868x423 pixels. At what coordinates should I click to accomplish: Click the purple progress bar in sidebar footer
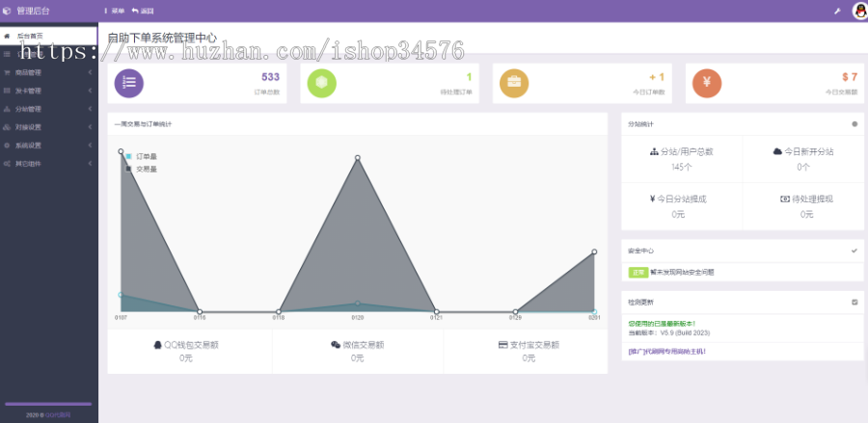[x=48, y=404]
